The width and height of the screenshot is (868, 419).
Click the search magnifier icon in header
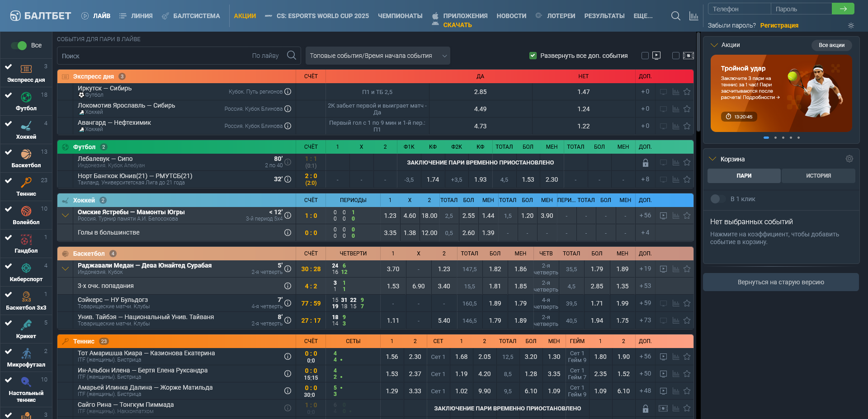[x=675, y=16]
